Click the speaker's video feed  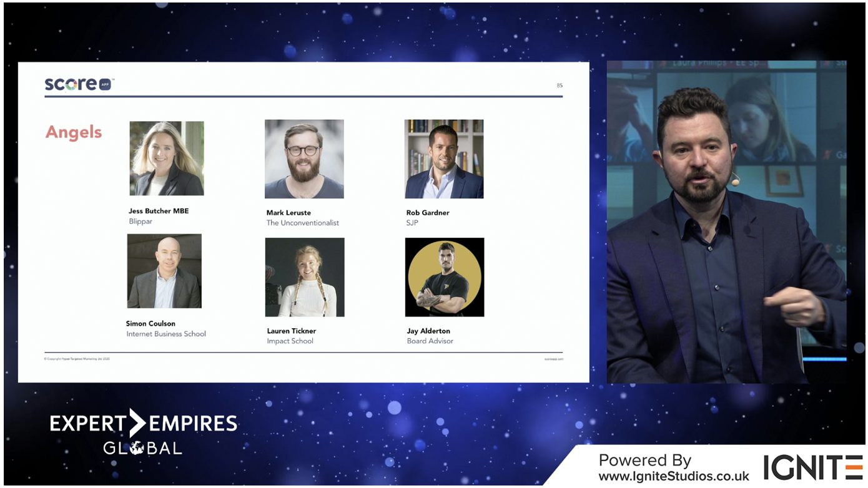pos(727,222)
